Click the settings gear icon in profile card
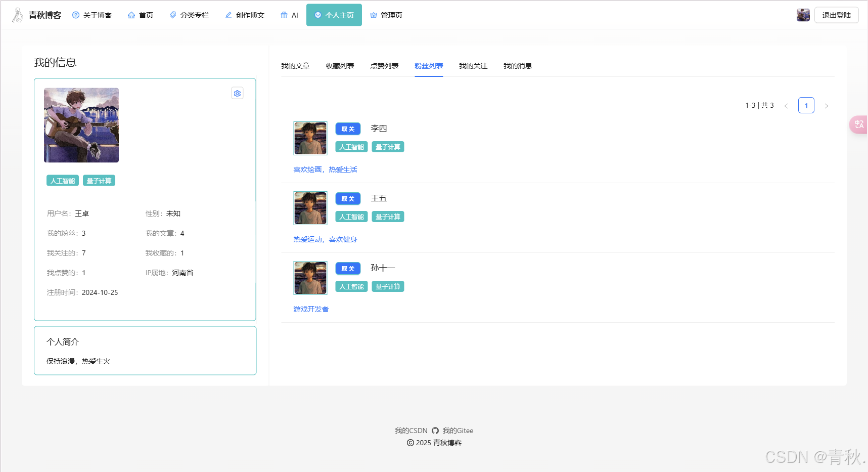Viewport: 868px width, 472px height. (x=237, y=94)
